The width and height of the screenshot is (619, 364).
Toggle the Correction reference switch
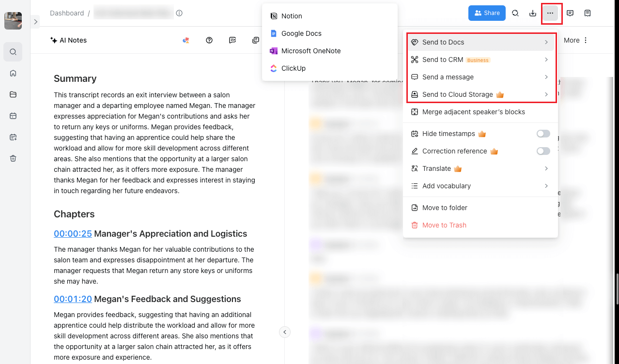pyautogui.click(x=543, y=151)
